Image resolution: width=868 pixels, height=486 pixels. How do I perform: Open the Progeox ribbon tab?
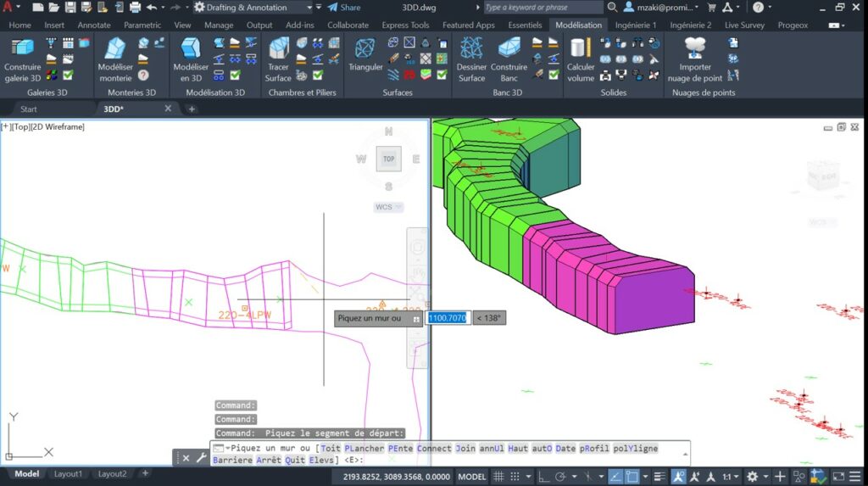pos(793,25)
